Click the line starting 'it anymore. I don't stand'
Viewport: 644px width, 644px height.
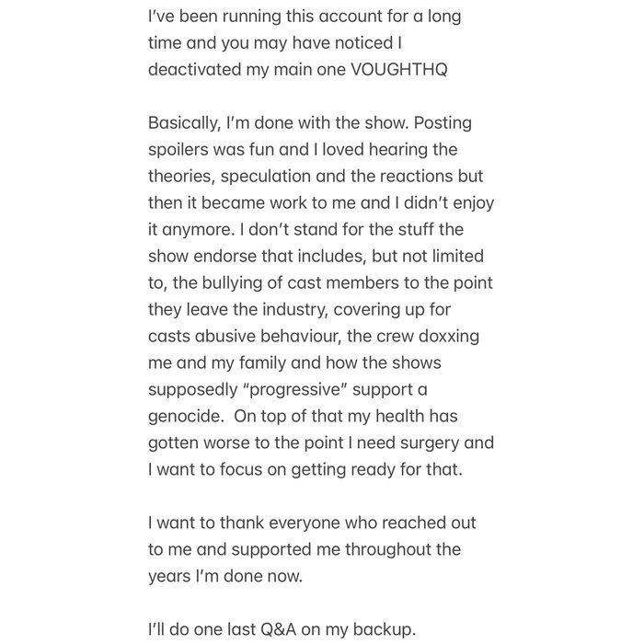[x=305, y=230]
